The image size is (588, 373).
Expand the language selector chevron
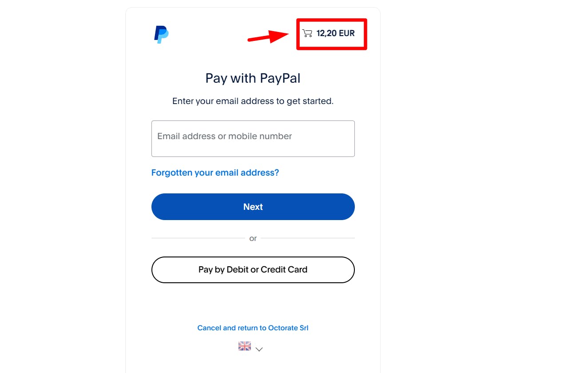click(x=259, y=349)
